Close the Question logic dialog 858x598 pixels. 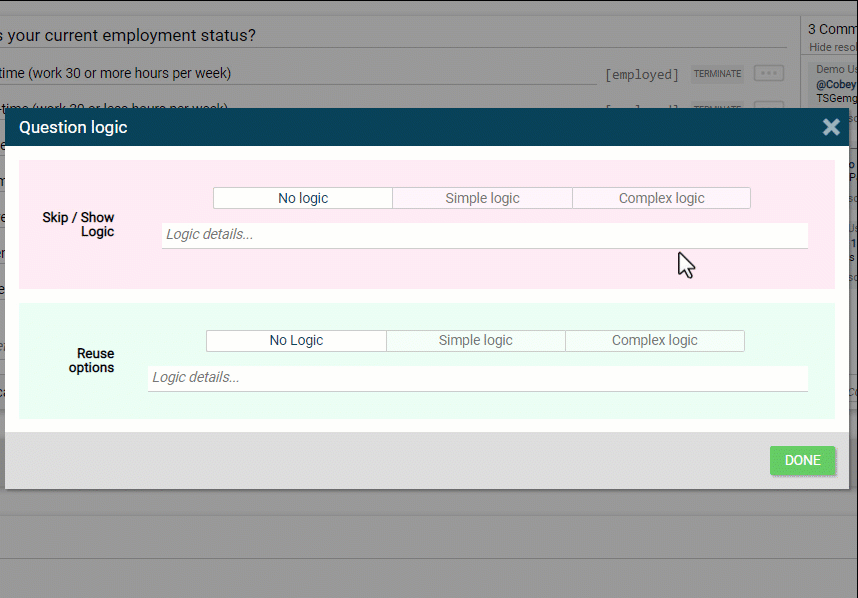click(830, 127)
